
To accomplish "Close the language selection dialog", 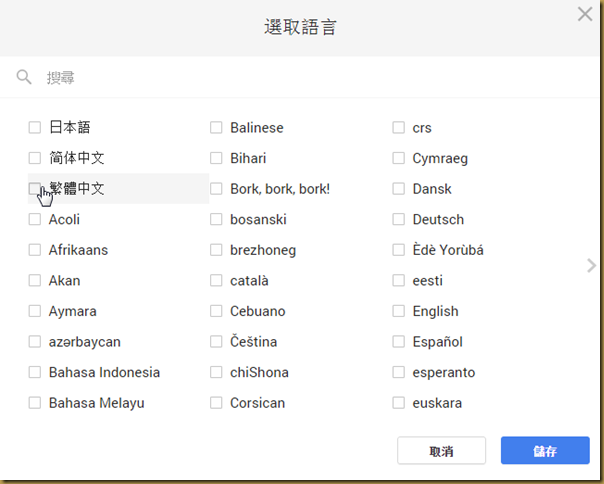I will click(585, 14).
